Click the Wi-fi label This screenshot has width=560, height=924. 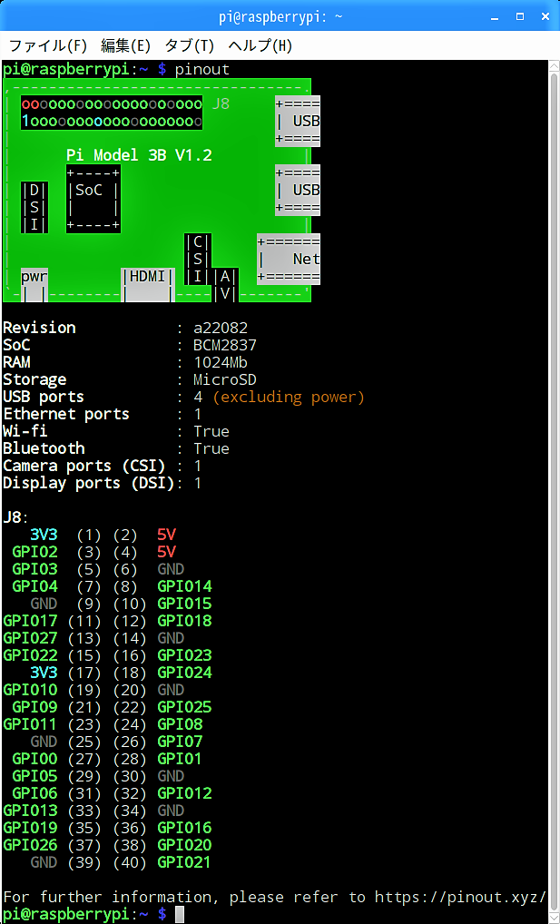(25, 431)
